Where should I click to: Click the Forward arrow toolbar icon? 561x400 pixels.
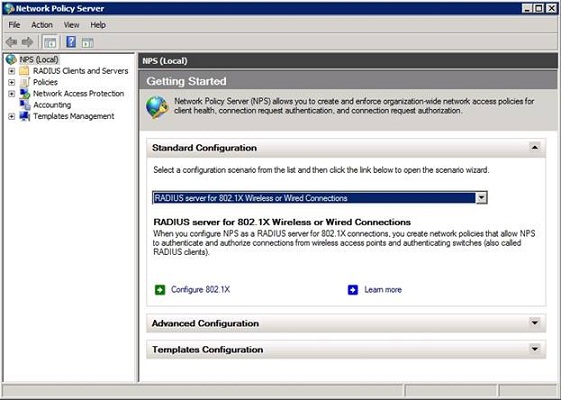click(x=28, y=42)
